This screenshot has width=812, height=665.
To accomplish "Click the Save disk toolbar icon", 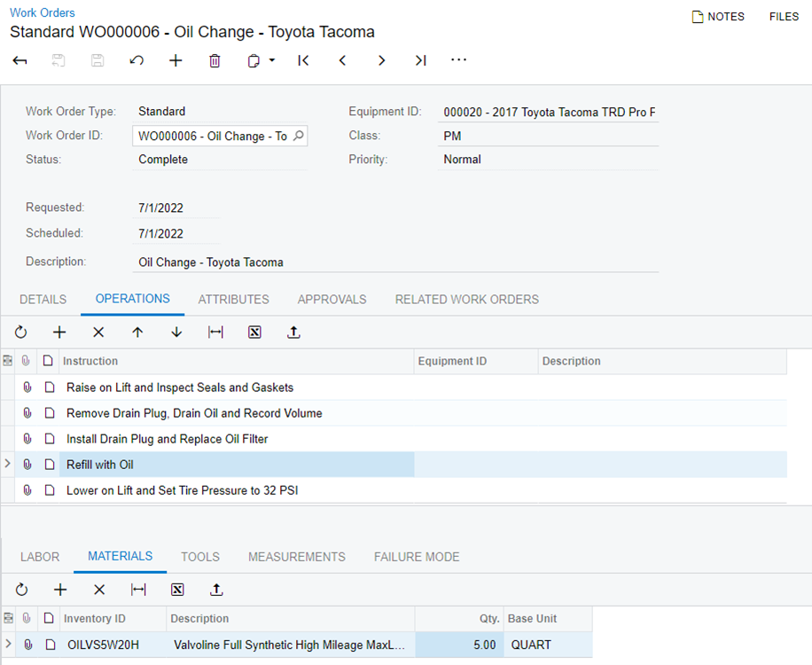I will coord(98,60).
